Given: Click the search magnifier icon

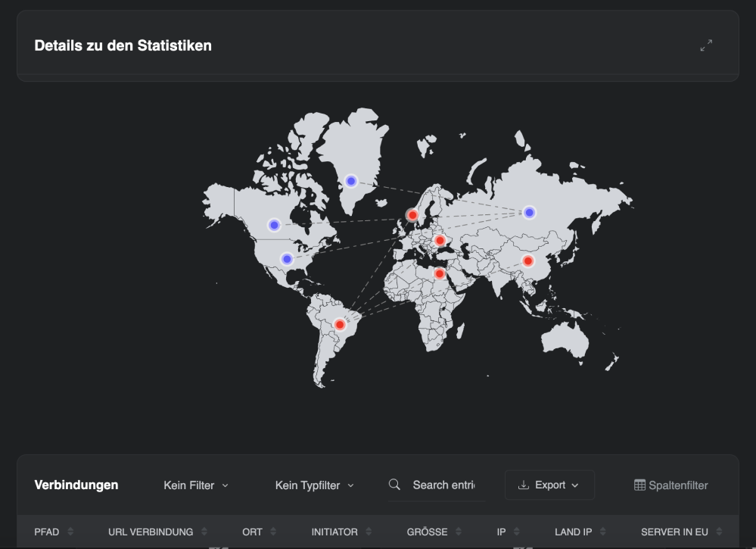Looking at the screenshot, I should coord(394,485).
